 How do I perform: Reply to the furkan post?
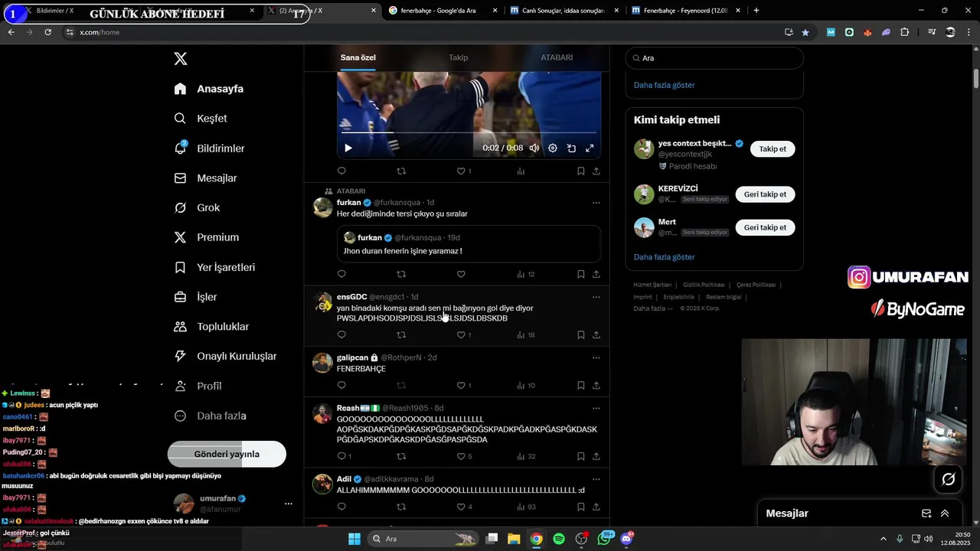[341, 274]
